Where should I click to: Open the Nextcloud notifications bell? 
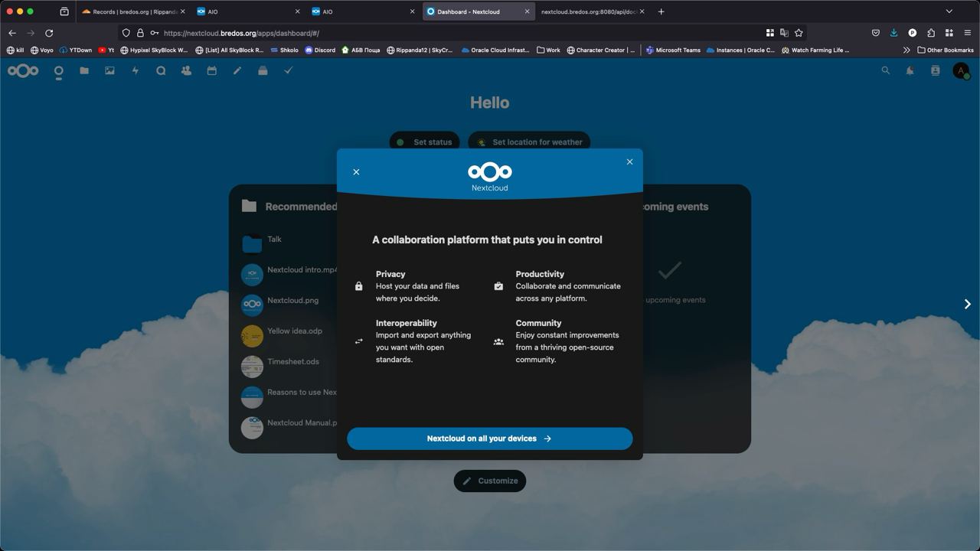[x=910, y=70]
